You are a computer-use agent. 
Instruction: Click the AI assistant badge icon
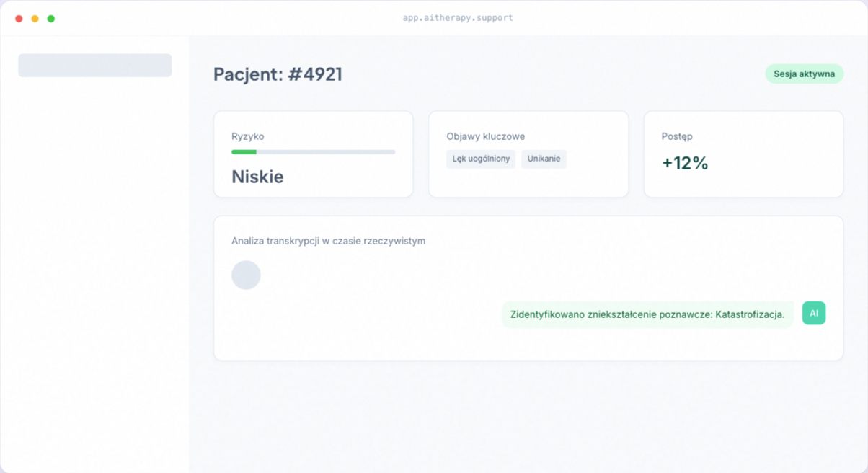[813, 313]
